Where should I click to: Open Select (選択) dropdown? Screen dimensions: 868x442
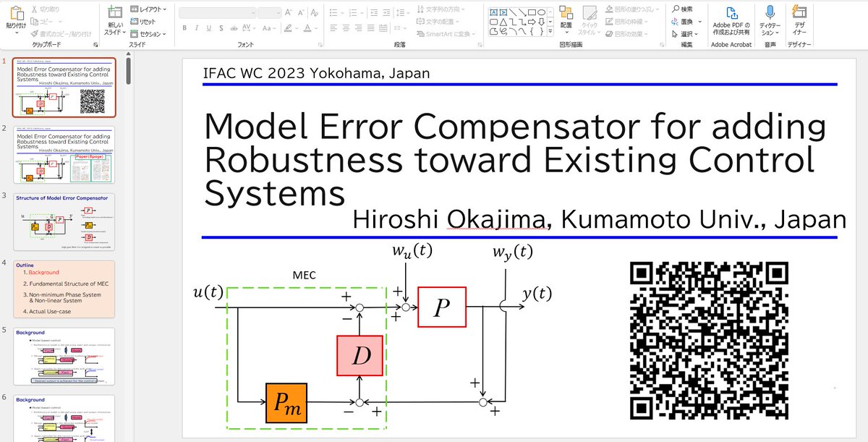click(x=684, y=33)
